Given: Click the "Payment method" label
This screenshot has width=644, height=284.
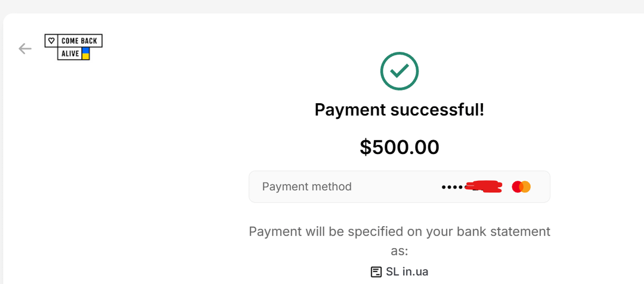Looking at the screenshot, I should click(307, 187).
